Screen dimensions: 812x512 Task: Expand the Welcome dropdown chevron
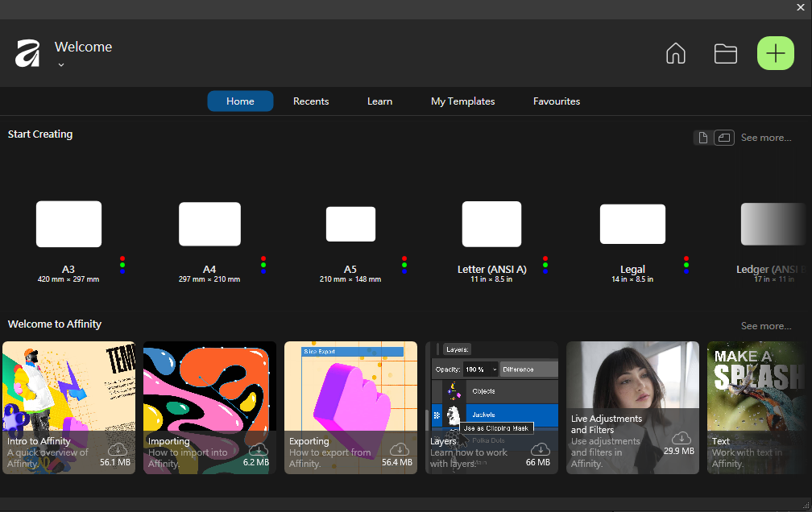point(61,65)
